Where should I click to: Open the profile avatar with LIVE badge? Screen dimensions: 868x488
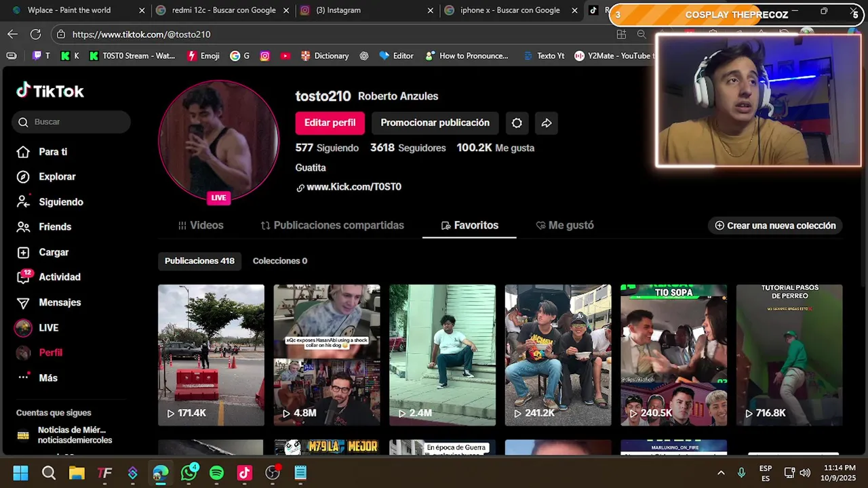[218, 141]
